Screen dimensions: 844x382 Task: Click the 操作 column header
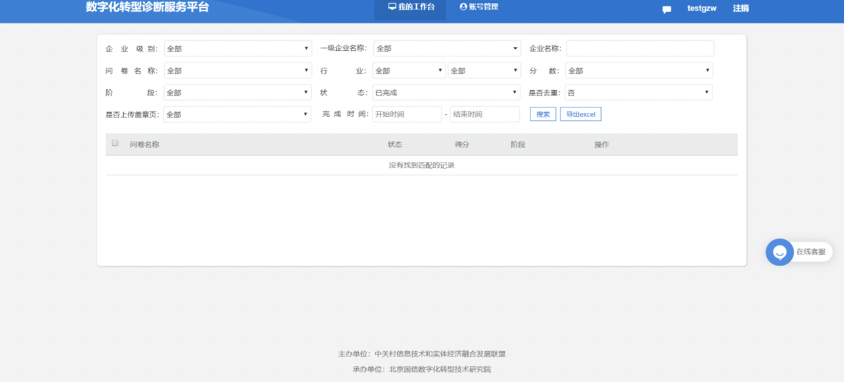coord(602,144)
